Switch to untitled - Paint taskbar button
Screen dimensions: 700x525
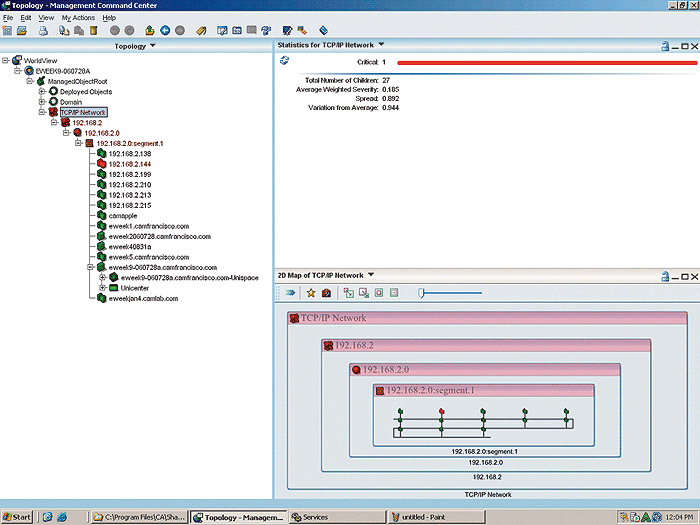coord(436,517)
